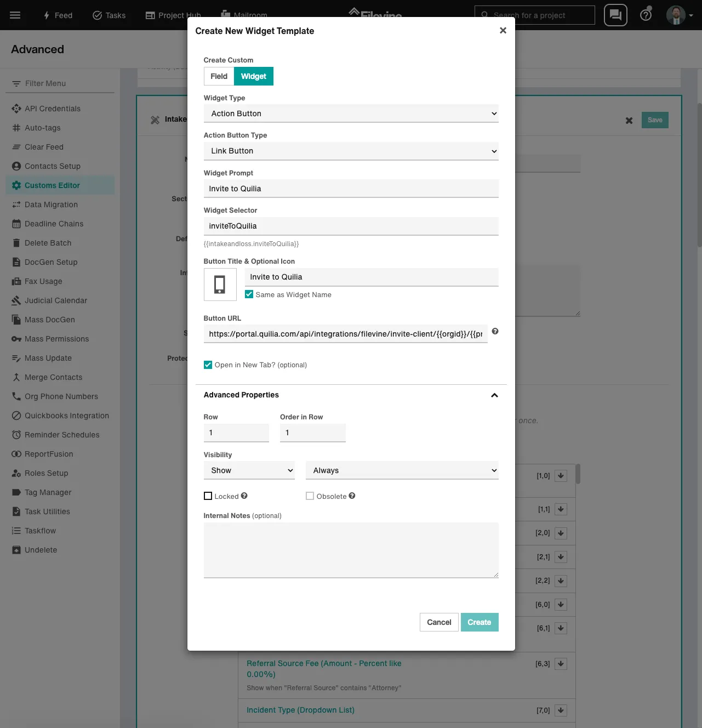Open the Widget Type dropdown
Image resolution: width=702 pixels, height=728 pixels.
[x=351, y=113]
